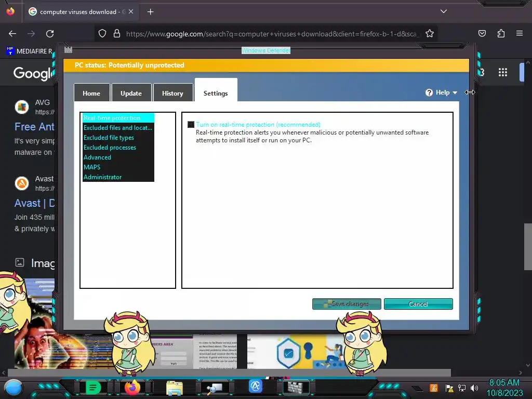This screenshot has width=532, height=399.
Task: Select the computer viruses download tab
Action: 81,12
